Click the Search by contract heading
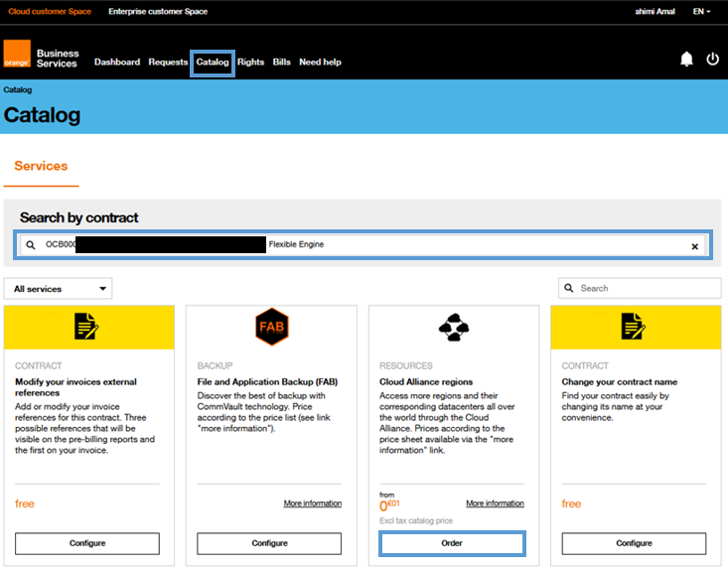The image size is (728, 570). (78, 217)
